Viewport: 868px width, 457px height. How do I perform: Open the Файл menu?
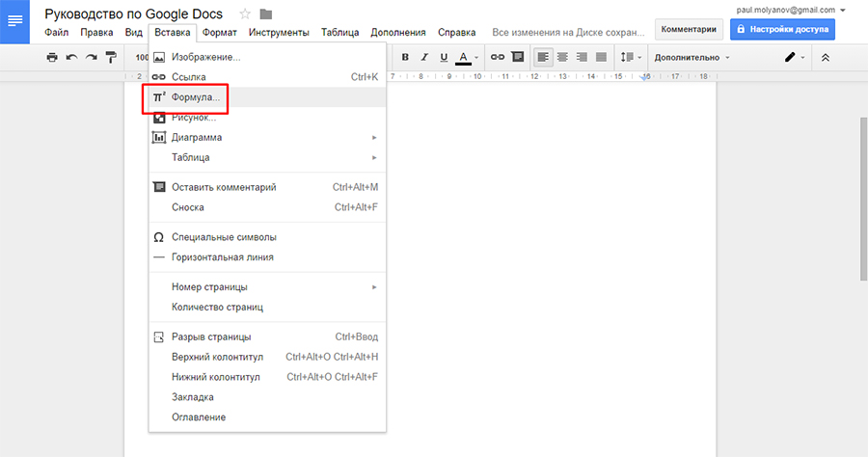[x=57, y=33]
